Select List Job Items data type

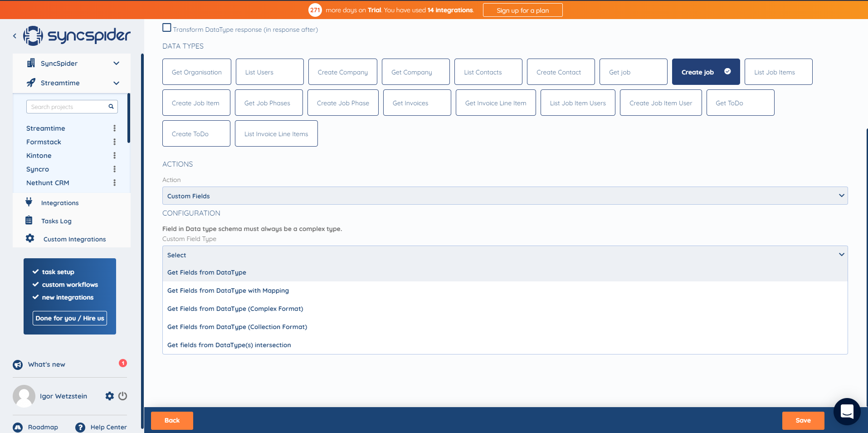pyautogui.click(x=779, y=72)
